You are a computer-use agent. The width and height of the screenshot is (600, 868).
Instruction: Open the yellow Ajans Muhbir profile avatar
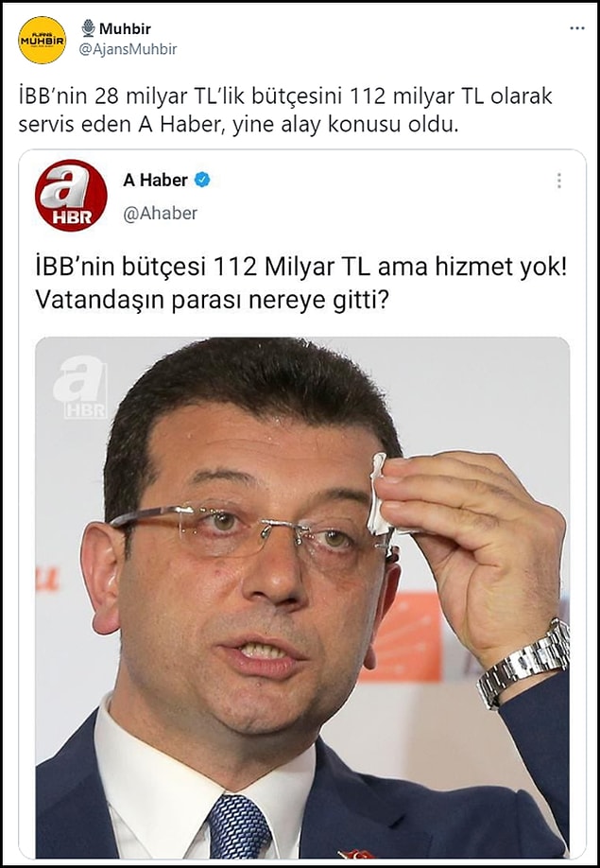(42, 40)
